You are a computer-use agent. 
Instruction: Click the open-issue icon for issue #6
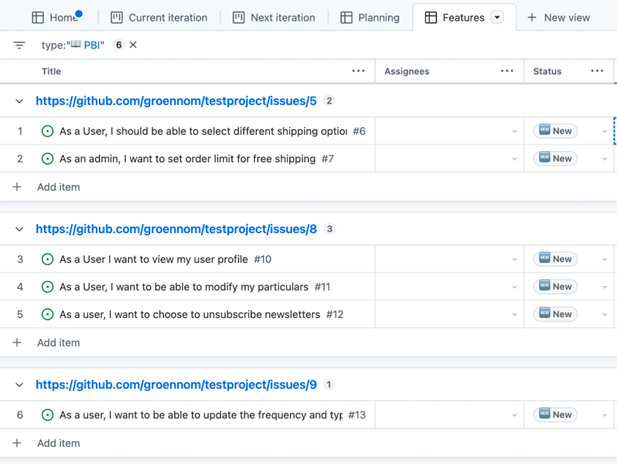[47, 131]
